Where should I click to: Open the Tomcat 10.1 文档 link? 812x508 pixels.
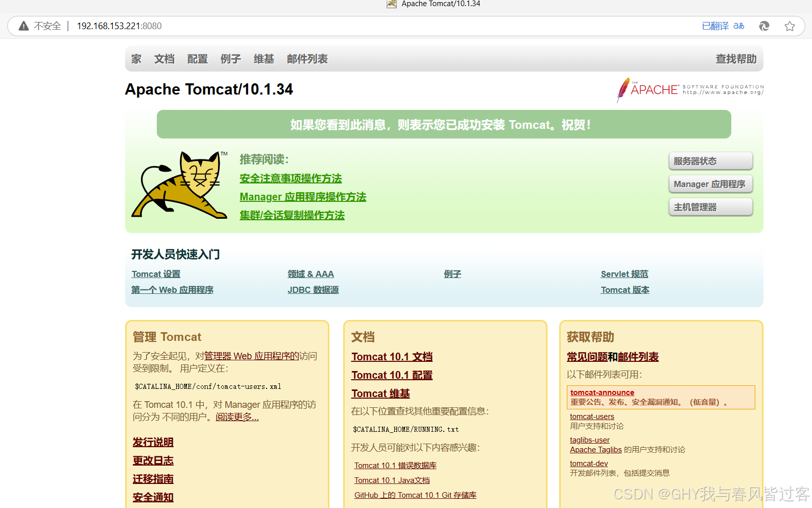click(x=392, y=357)
